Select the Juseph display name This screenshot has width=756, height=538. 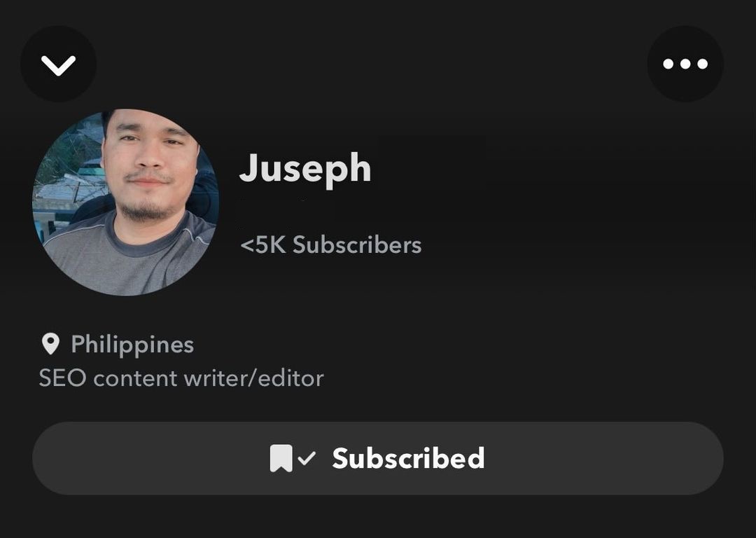click(305, 168)
